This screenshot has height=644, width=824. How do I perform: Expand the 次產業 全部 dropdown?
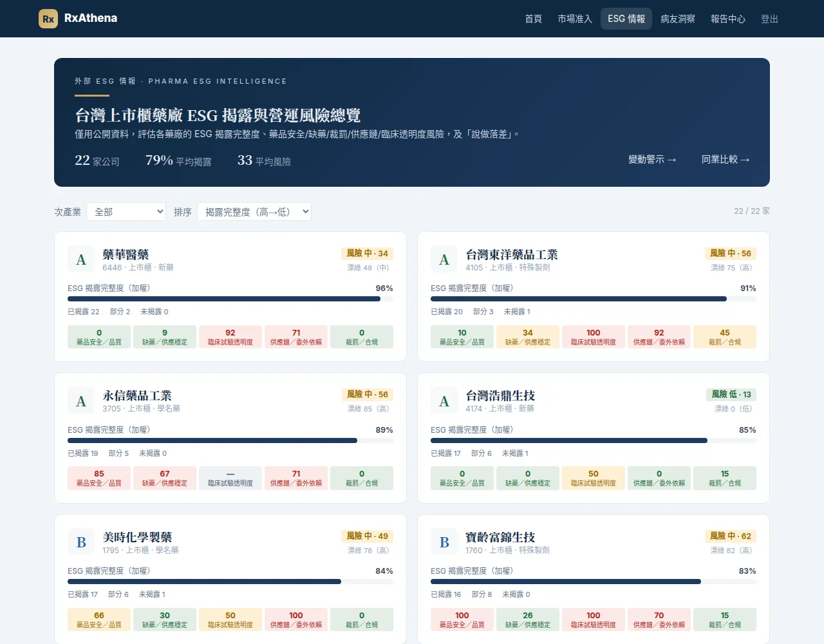[126, 212]
